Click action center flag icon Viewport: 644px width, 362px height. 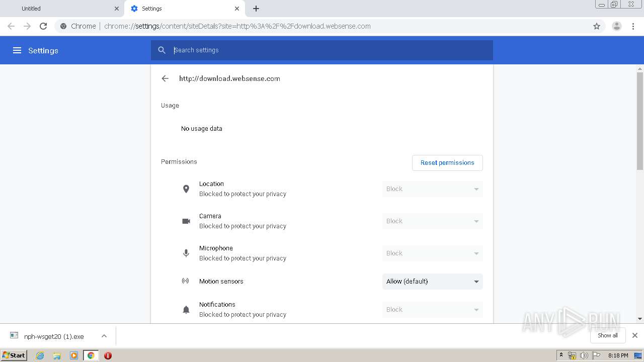[x=596, y=355]
